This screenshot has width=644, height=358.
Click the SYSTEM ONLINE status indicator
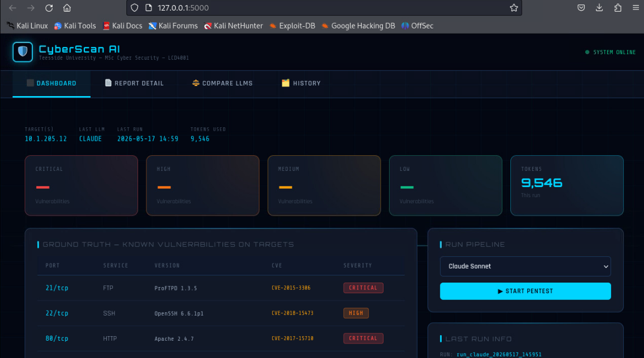click(610, 52)
